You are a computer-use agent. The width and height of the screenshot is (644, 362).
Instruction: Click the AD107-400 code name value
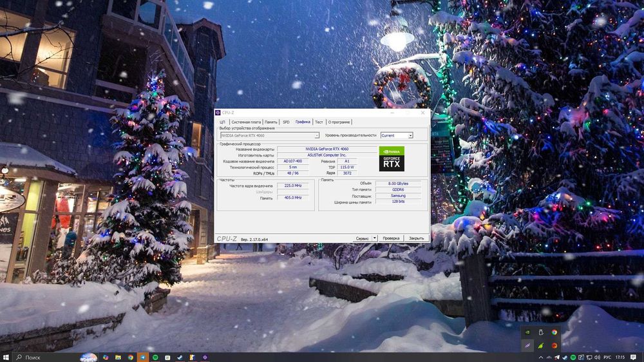(x=293, y=161)
